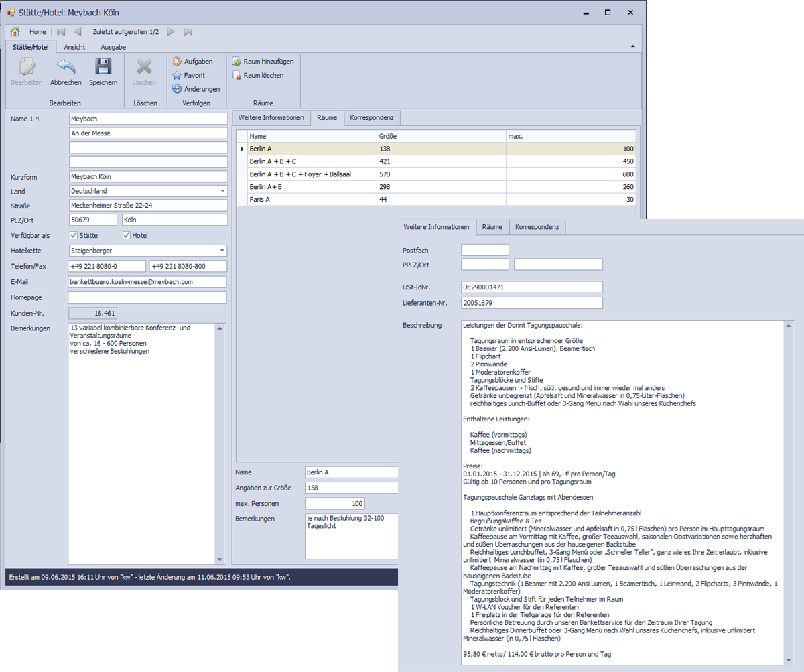Screen dimensions: 804x672
Task: Open the Änderungen tracking item
Action: point(196,89)
